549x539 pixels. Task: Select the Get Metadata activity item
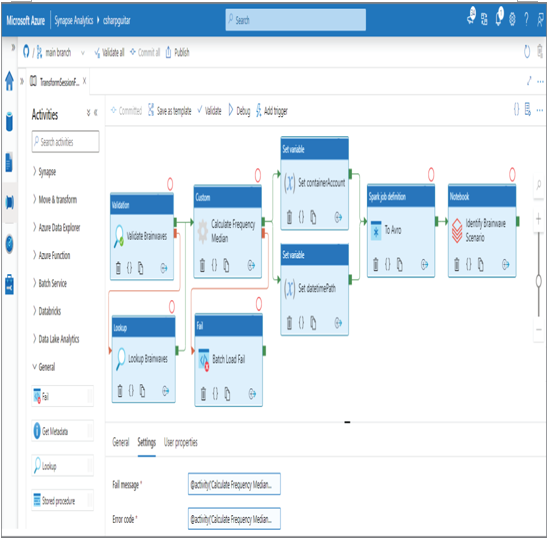[x=63, y=431]
